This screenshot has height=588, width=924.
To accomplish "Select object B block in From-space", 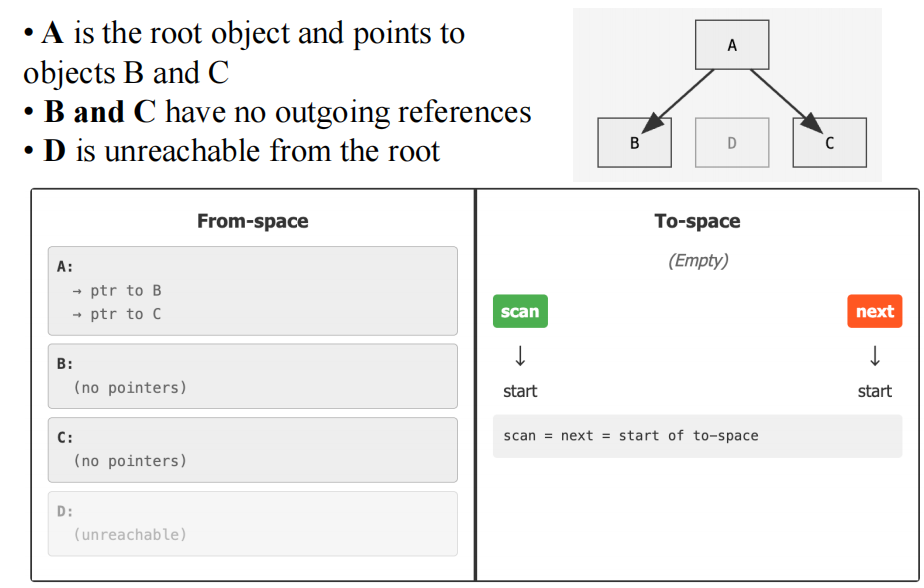I will (x=253, y=376).
